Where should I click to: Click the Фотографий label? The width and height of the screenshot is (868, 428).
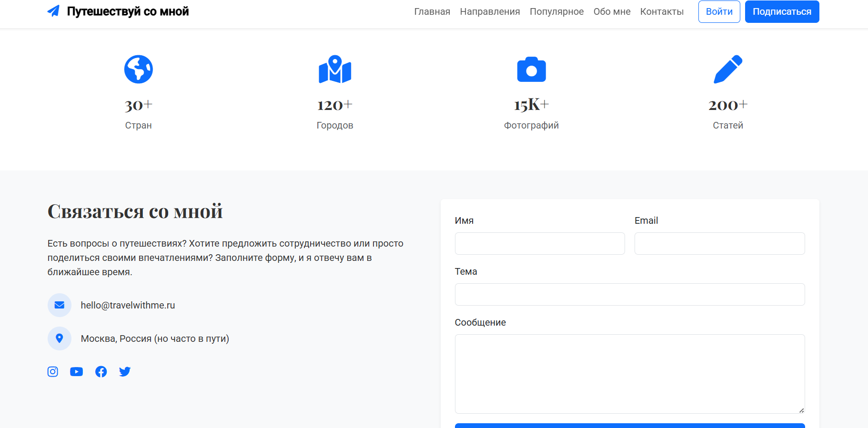532,125
